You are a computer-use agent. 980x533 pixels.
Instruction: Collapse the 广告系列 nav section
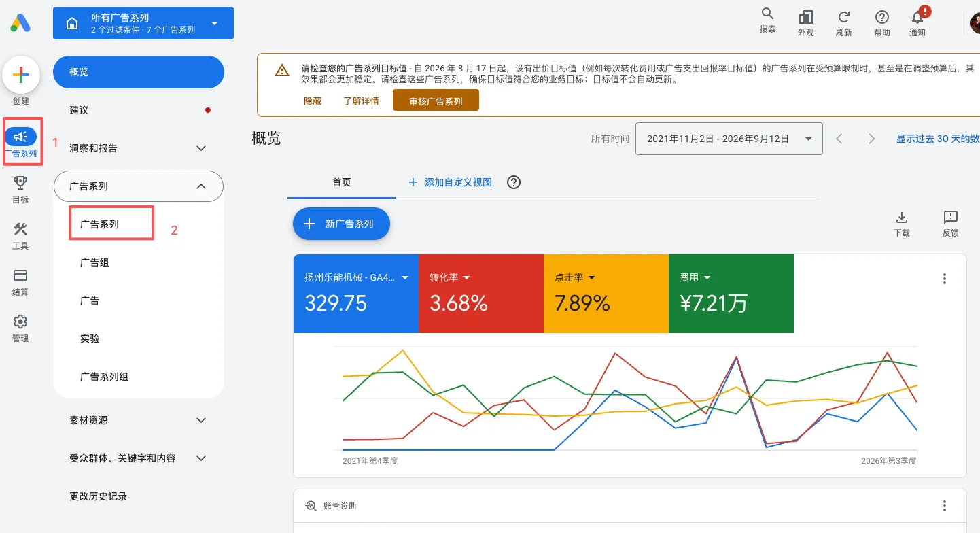[201, 186]
